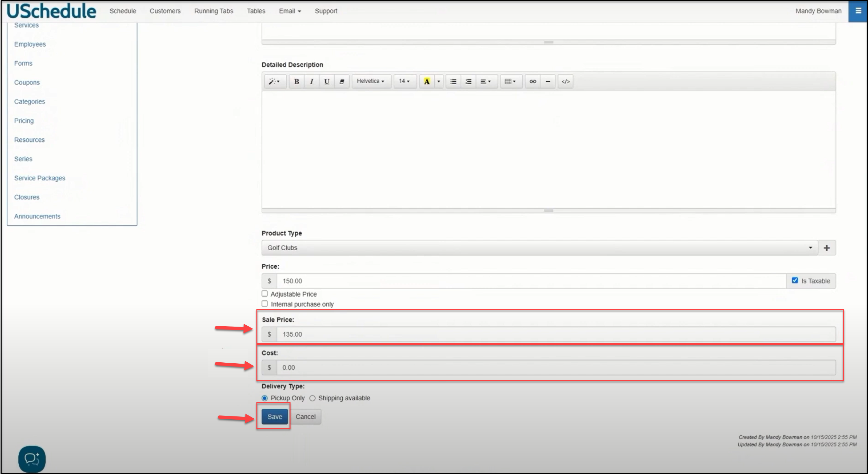Open the Helvetica font family dropdown
The image size is (868, 474).
click(x=371, y=81)
